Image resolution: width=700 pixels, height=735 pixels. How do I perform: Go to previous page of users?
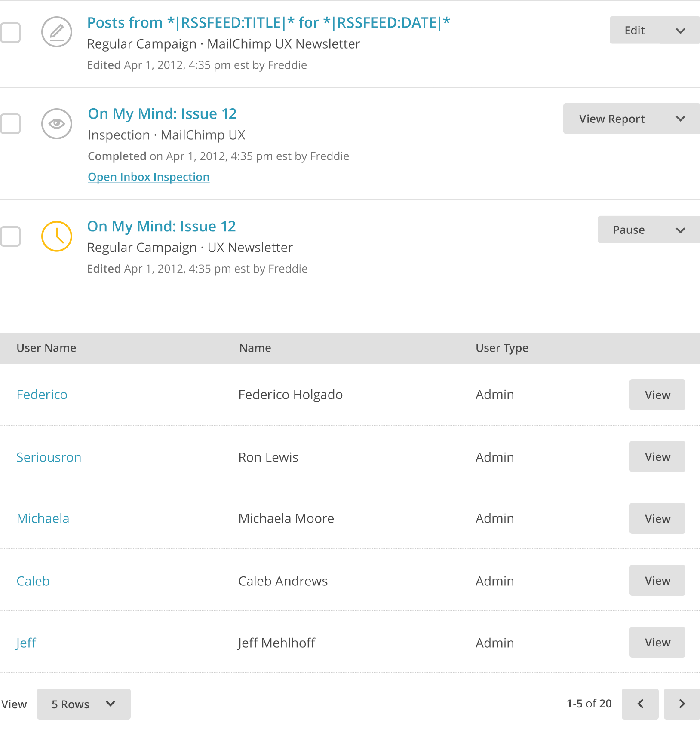click(640, 704)
